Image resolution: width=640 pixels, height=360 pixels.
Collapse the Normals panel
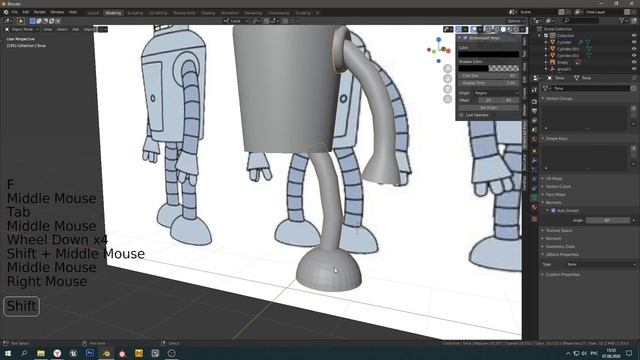(x=553, y=202)
